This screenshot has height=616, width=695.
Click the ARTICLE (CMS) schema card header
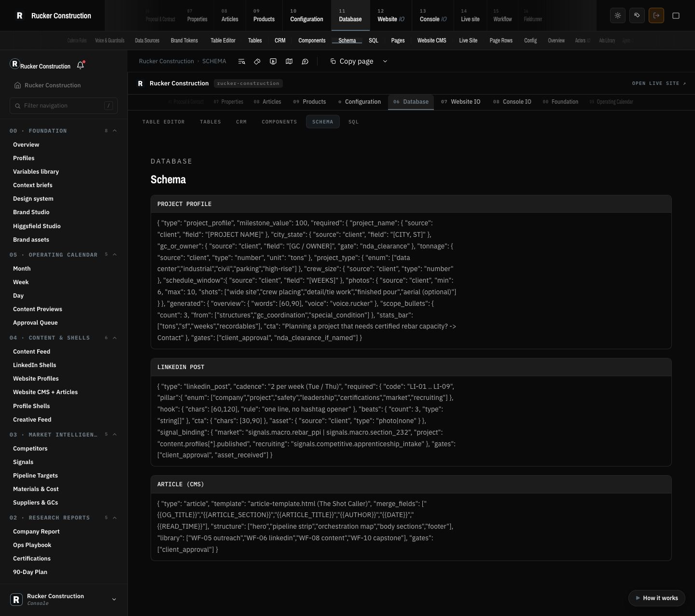click(x=411, y=484)
